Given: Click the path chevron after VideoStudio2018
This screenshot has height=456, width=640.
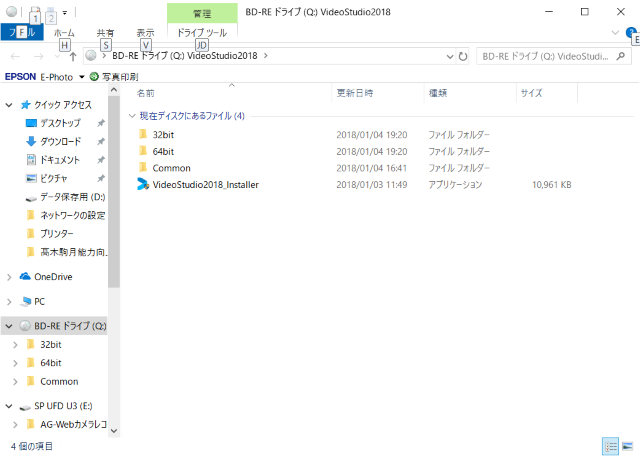Looking at the screenshot, I should (x=266, y=56).
